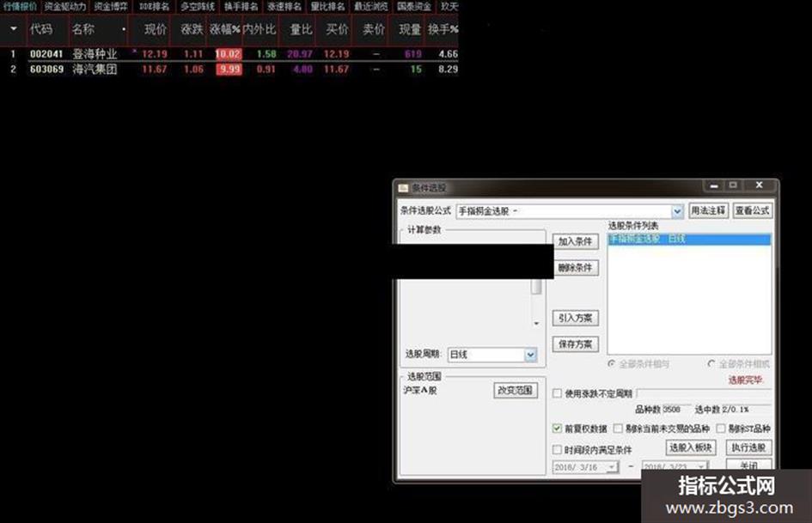Sort by the 量比 column header
This screenshot has width=812, height=523.
(301, 29)
